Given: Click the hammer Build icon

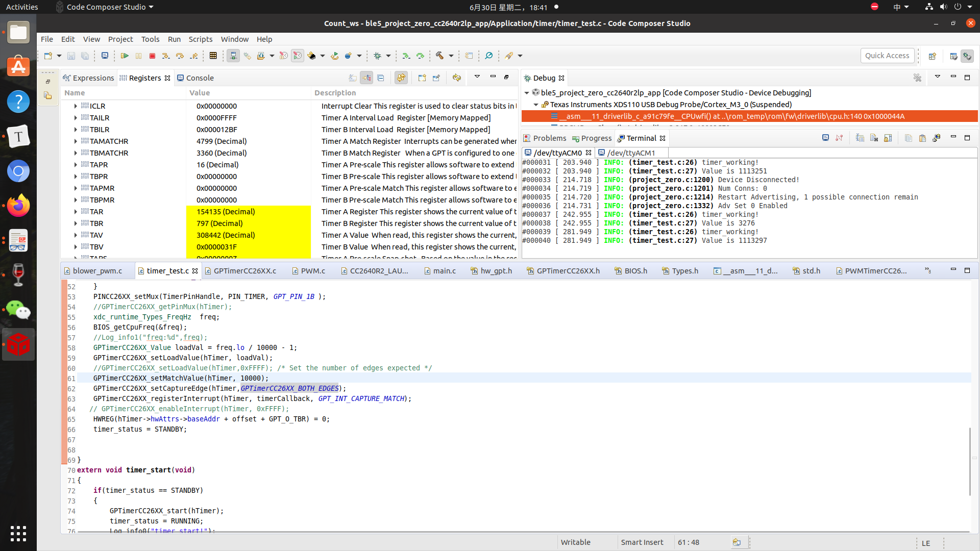Looking at the screenshot, I should [439, 56].
